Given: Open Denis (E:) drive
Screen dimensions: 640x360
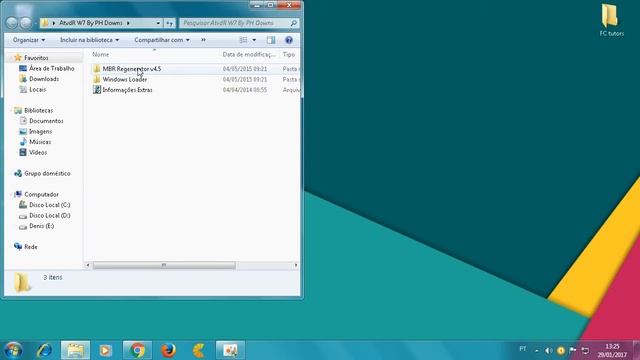Looking at the screenshot, I should [x=41, y=226].
